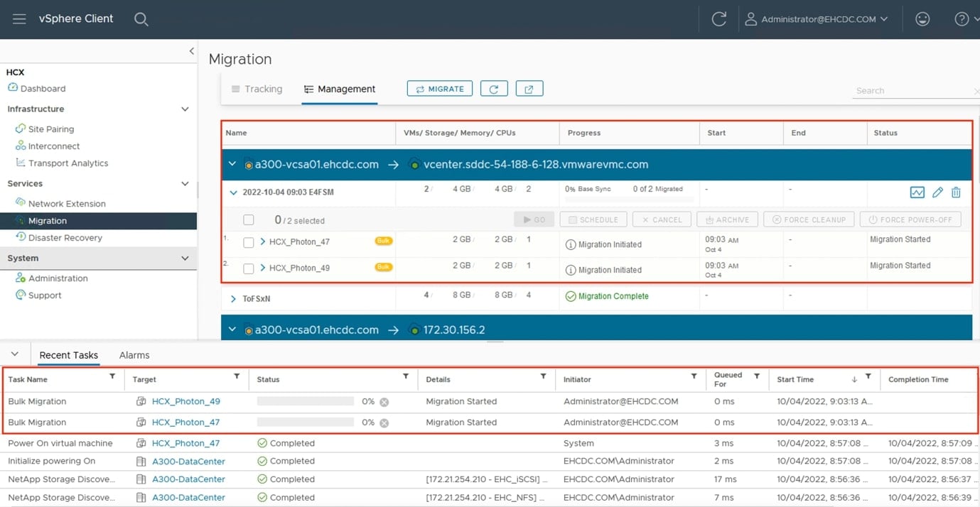Delete migration group via trash icon
The image size is (980, 507).
[x=956, y=192]
